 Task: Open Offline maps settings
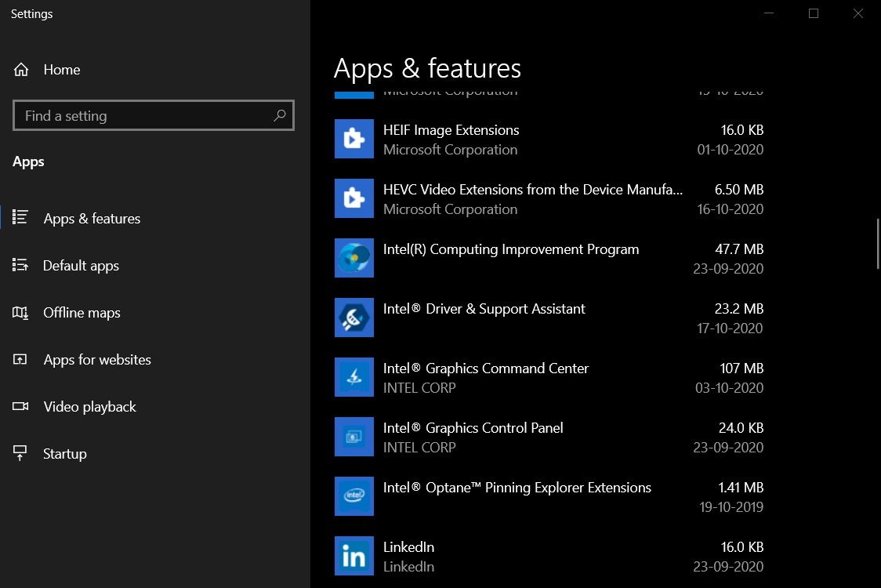tap(82, 313)
